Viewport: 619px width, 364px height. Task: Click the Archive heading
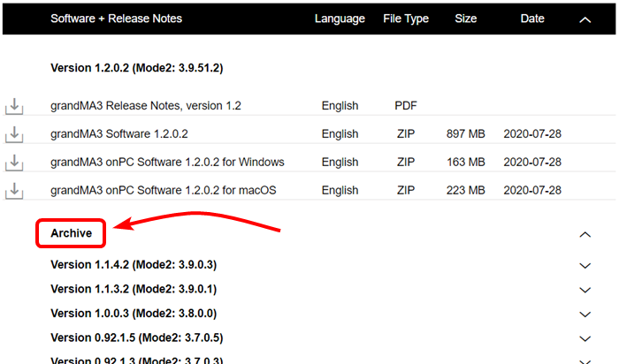[x=71, y=233]
